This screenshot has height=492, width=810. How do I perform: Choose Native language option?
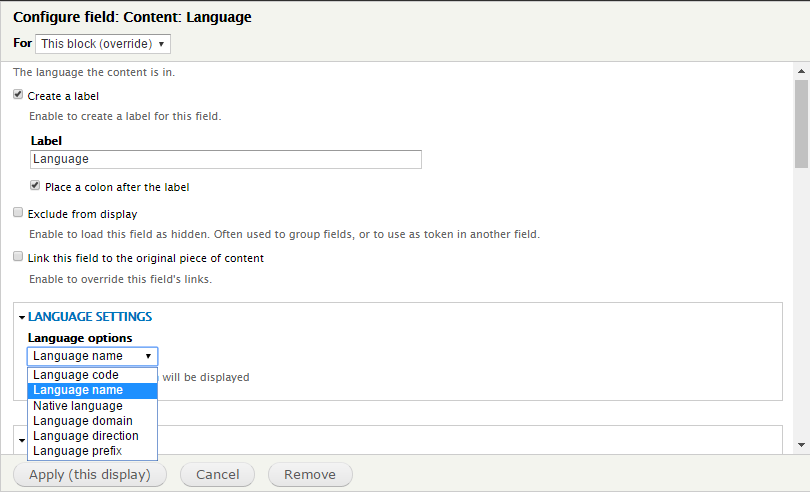(x=78, y=406)
